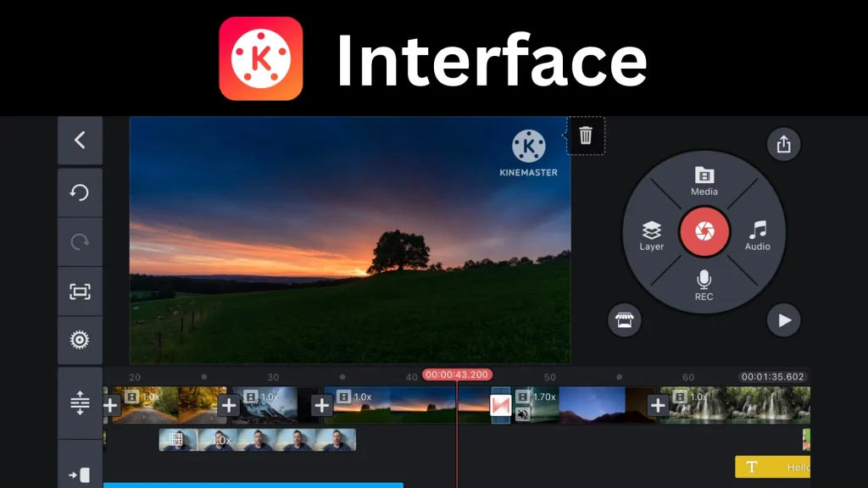
Task: Select the waterfall clip in timeline
Action: (x=735, y=406)
